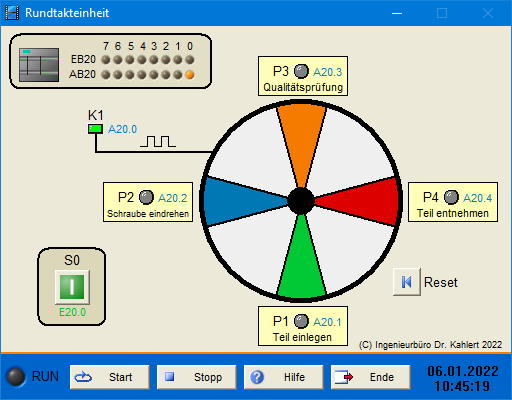The image size is (512, 400).
Task: Toggle EB20 input bit 0 LED
Action: (x=190, y=60)
